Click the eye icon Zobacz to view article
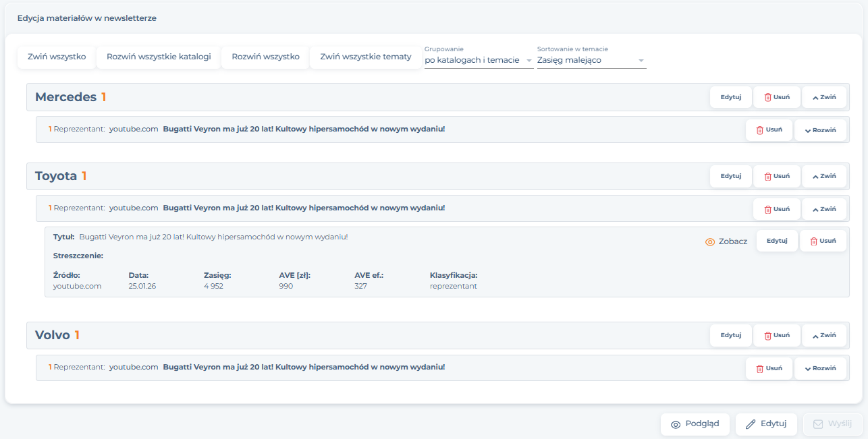868x439 pixels. coord(726,241)
